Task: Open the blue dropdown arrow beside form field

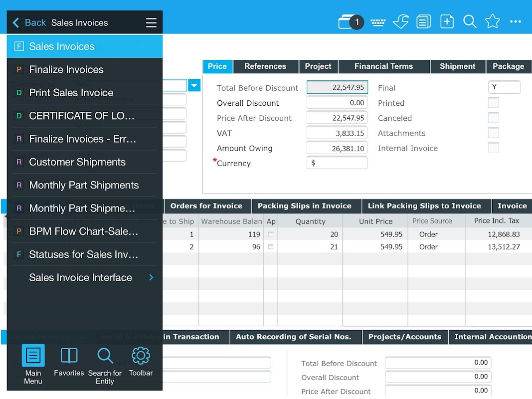Action: 194,86
